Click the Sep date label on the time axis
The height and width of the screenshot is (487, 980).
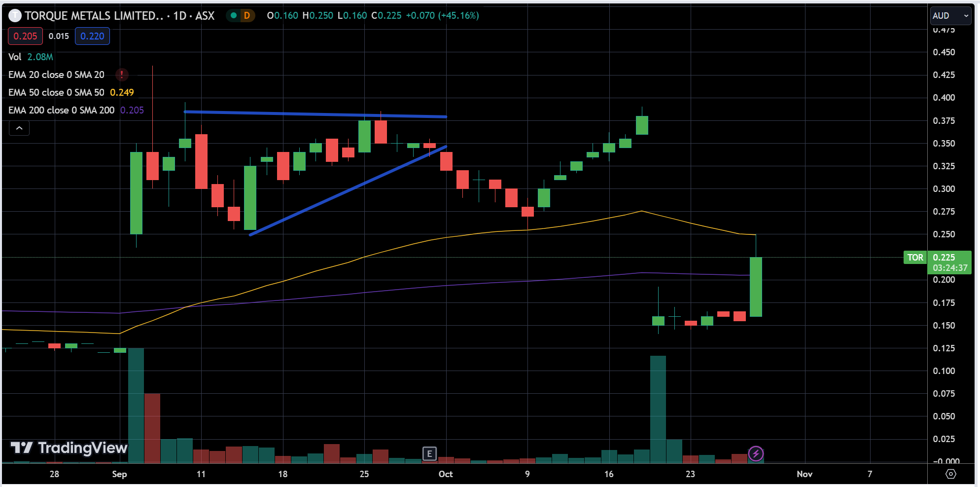coord(119,474)
